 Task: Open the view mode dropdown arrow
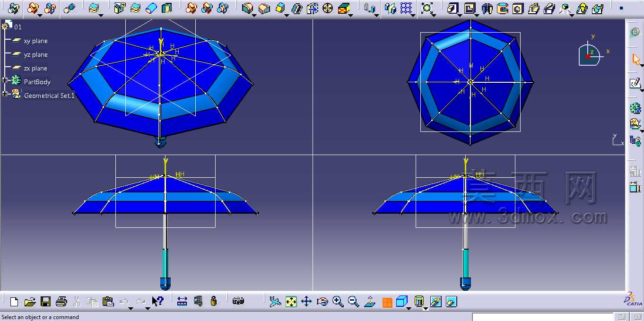tap(426, 308)
